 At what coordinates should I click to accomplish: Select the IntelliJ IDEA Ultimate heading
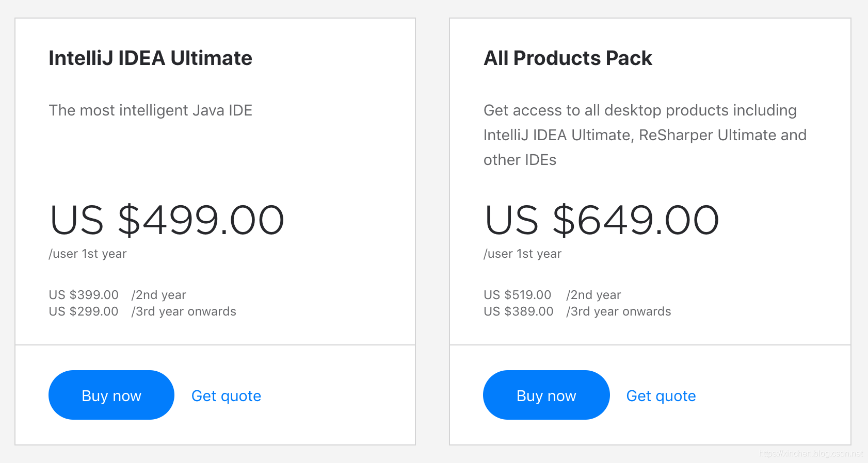pyautogui.click(x=150, y=58)
